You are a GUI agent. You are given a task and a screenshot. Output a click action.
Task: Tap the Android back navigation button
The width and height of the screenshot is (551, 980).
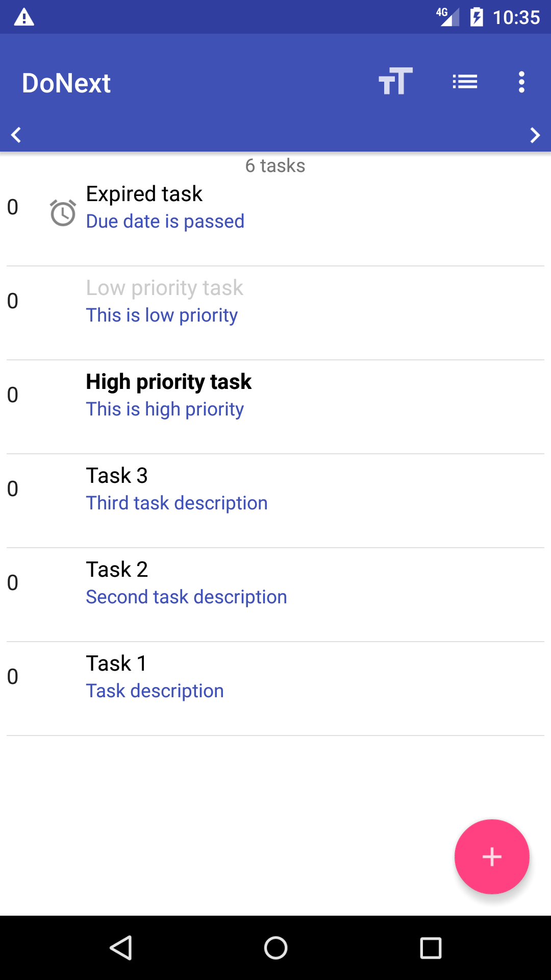(121, 948)
